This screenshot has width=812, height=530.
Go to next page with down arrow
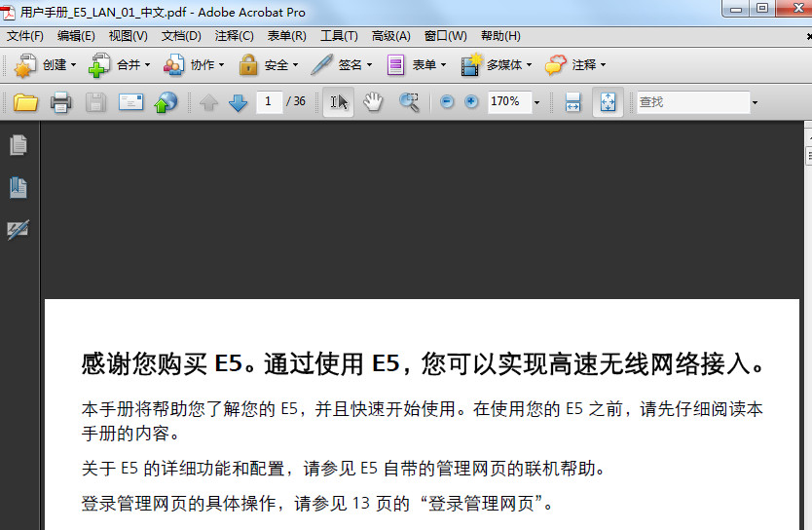tap(238, 102)
